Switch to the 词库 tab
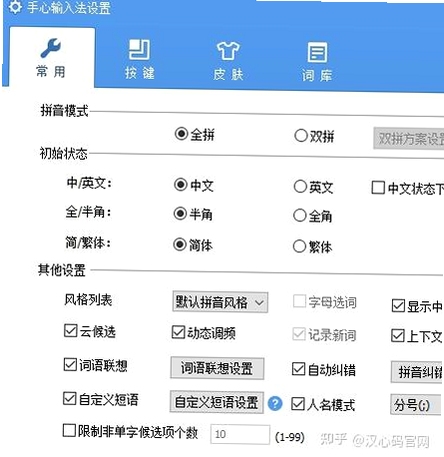 [x=317, y=62]
